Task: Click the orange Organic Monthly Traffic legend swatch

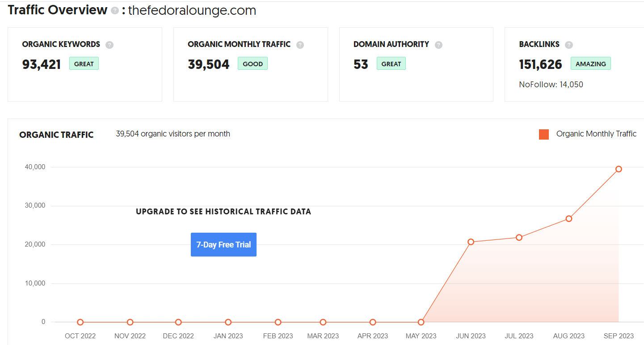Action: tap(544, 134)
